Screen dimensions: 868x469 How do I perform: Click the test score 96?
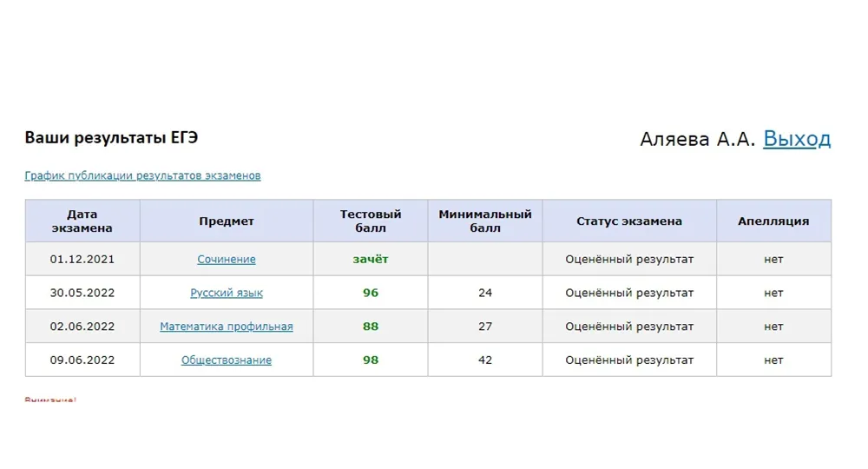[371, 294]
